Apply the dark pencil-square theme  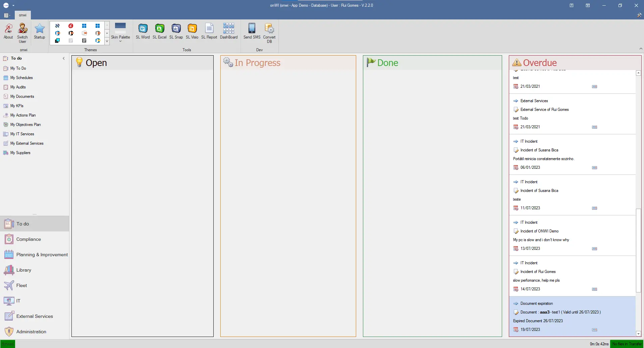(84, 41)
